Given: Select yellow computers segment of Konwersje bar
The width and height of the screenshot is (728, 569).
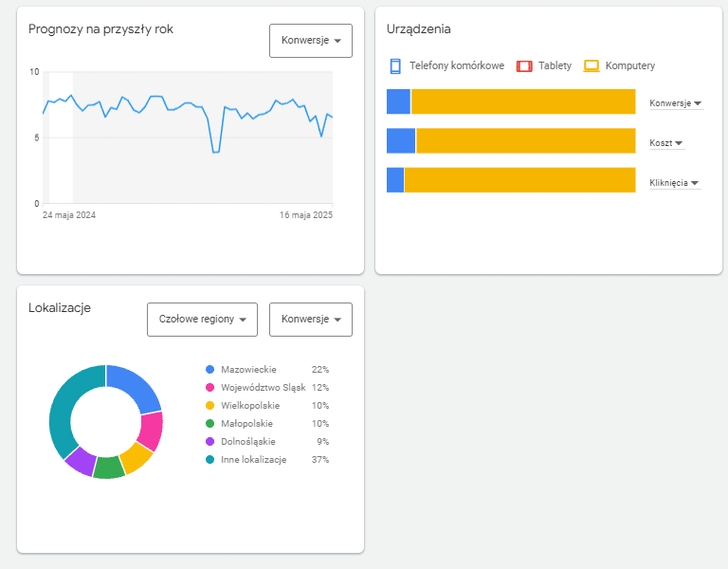Looking at the screenshot, I should [x=523, y=101].
